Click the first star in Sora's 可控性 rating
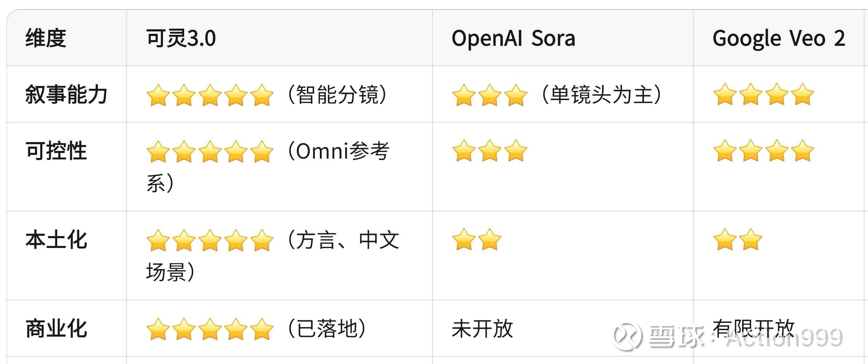The width and height of the screenshot is (868, 364). pyautogui.click(x=463, y=151)
